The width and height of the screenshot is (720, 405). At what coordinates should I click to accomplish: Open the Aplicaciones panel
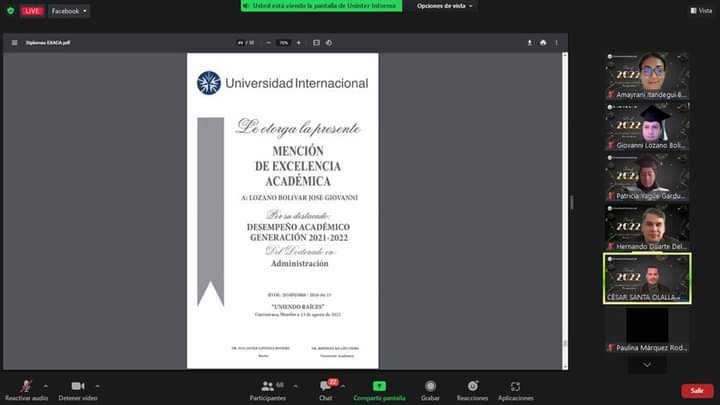tap(515, 390)
